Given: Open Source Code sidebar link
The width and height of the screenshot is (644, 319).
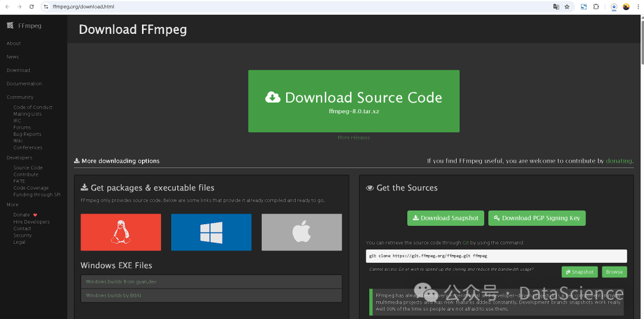Looking at the screenshot, I should (28, 168).
